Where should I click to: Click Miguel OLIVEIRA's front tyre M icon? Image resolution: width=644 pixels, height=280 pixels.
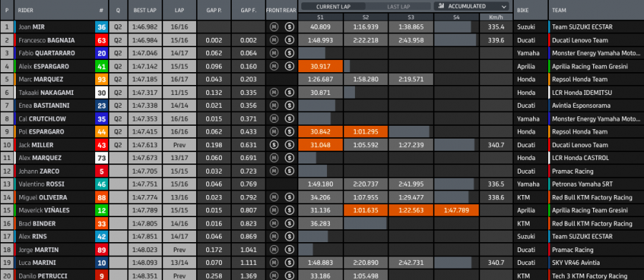[x=273, y=198]
